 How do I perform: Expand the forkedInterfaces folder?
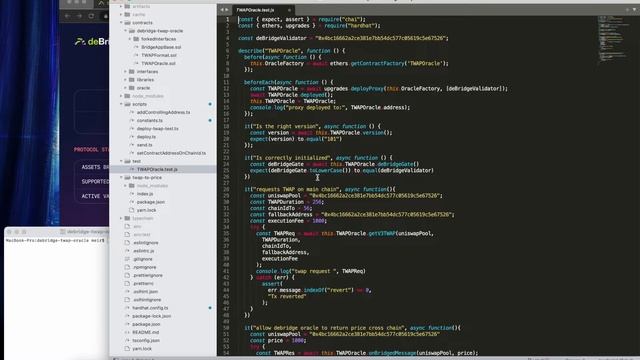coord(130,39)
